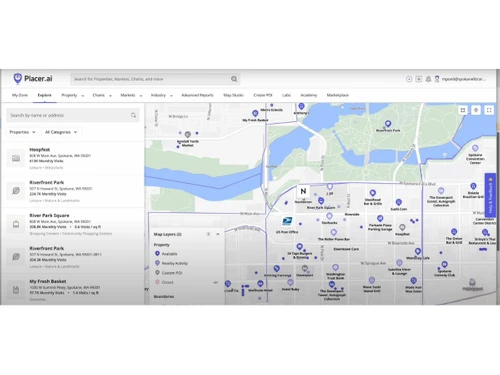Open Advanced Reports

(197, 95)
